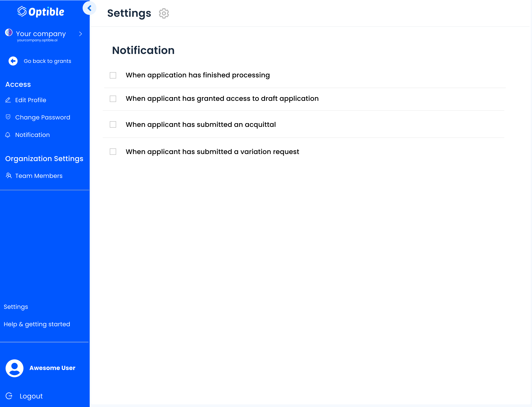Click the Change Password shield icon
The width and height of the screenshot is (532, 407).
point(8,117)
